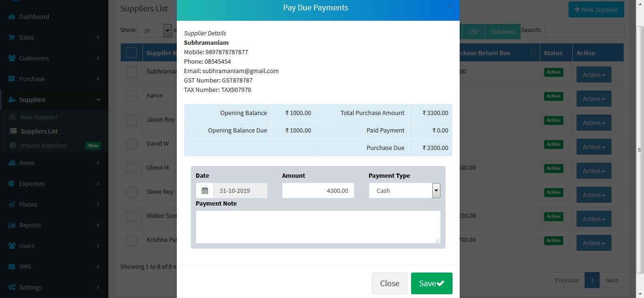Click the Sales cart icon in sidebar
The width and height of the screenshot is (644, 298).
12,37
